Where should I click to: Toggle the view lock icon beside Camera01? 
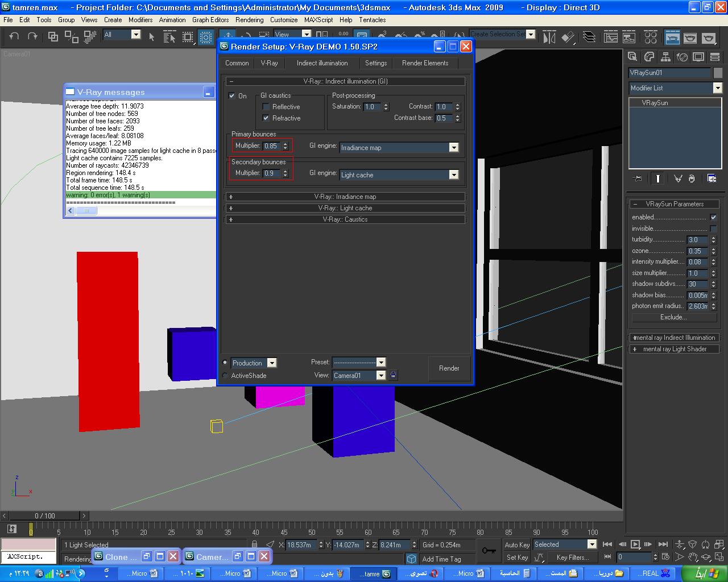(393, 375)
